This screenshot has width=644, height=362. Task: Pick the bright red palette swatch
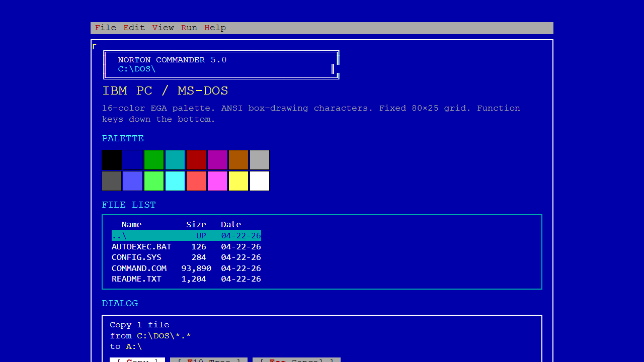[x=196, y=181]
